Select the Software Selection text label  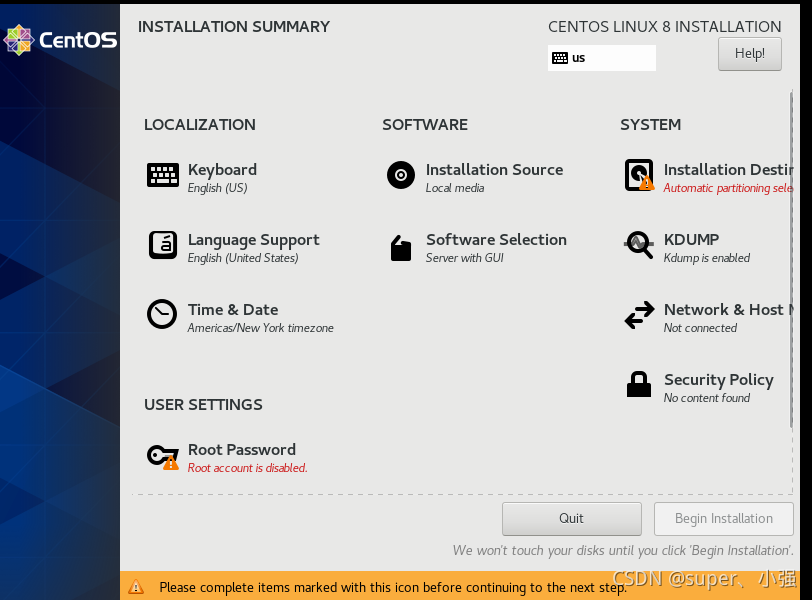(496, 240)
